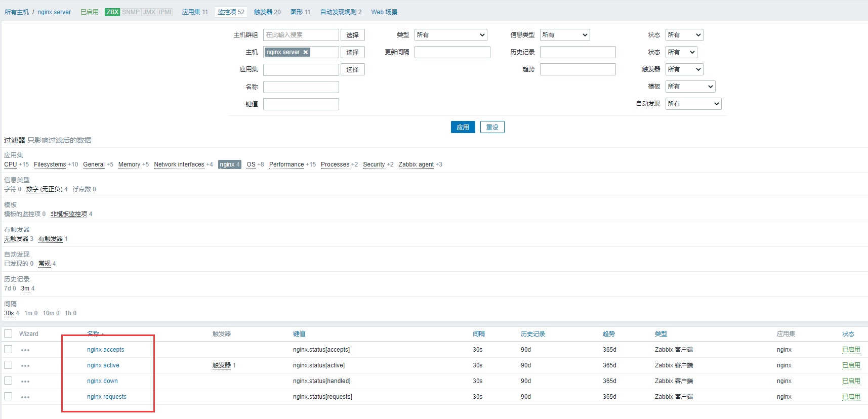Check the nginx active row checkbox
This screenshot has width=868, height=419.
(x=8, y=365)
